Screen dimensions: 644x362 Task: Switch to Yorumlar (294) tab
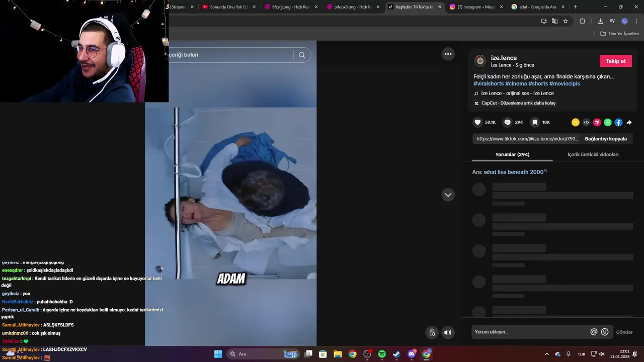[x=512, y=154]
